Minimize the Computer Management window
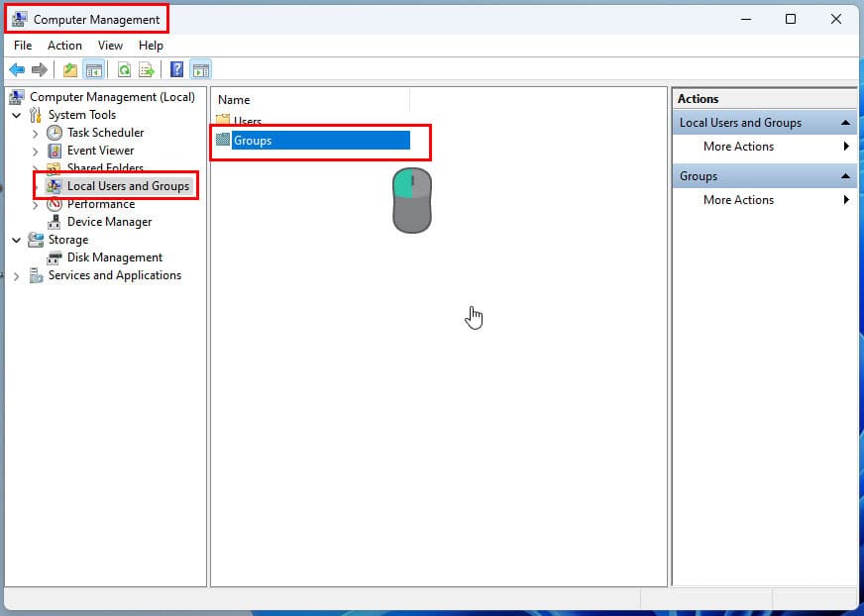The height and width of the screenshot is (616, 864). coord(745,19)
